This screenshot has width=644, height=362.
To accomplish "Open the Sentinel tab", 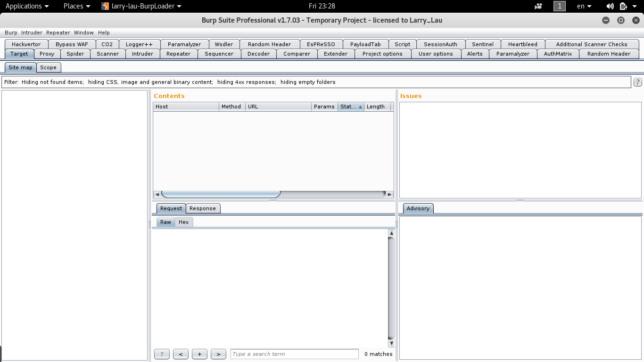I will coord(483,44).
